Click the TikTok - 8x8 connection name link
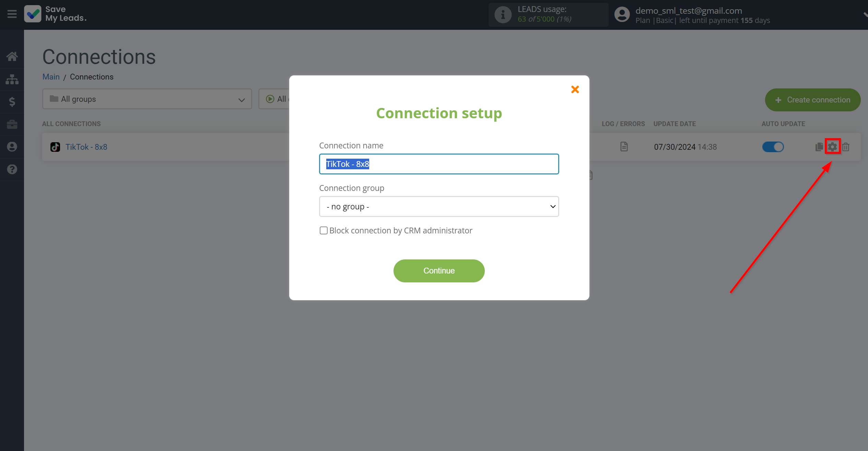The height and width of the screenshot is (451, 868). pos(85,147)
